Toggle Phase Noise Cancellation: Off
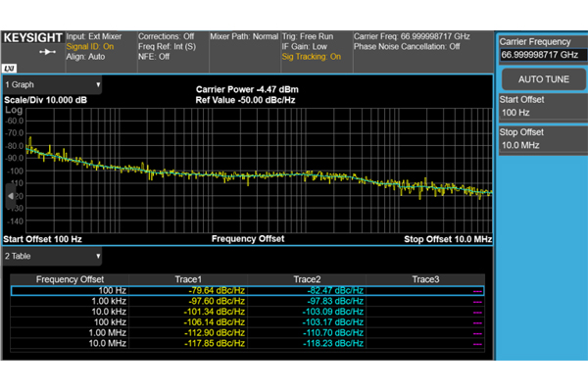This screenshot has height=392, width=588. pos(406,46)
